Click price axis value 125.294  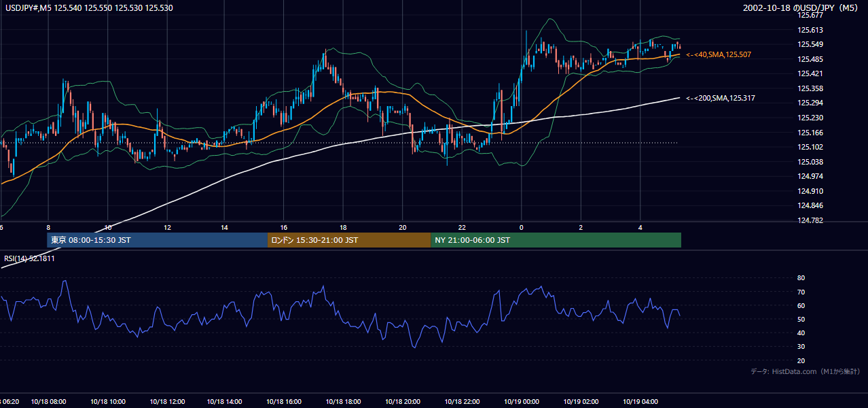[x=810, y=103]
